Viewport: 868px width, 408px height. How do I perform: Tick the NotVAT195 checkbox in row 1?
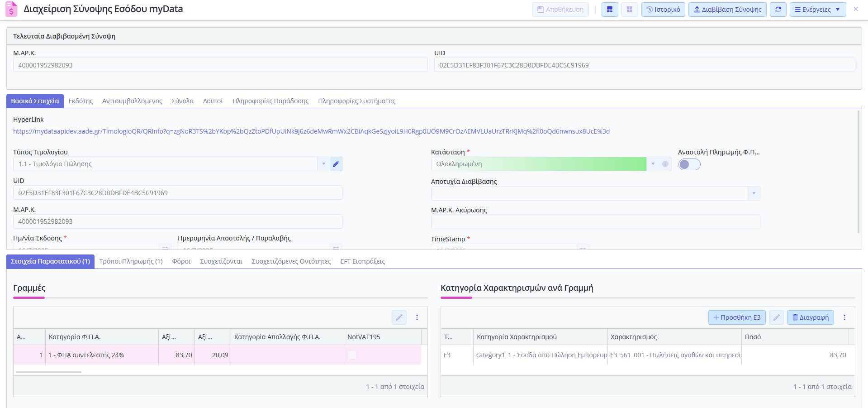point(352,355)
